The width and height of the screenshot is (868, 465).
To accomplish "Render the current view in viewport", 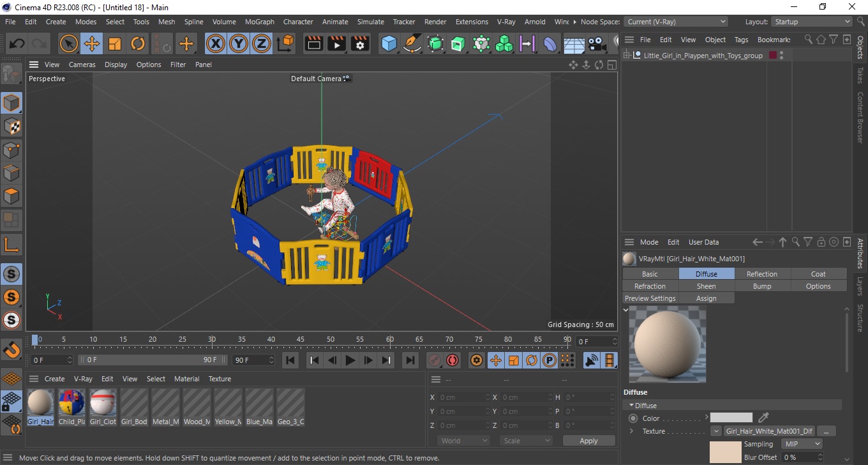I will (314, 44).
